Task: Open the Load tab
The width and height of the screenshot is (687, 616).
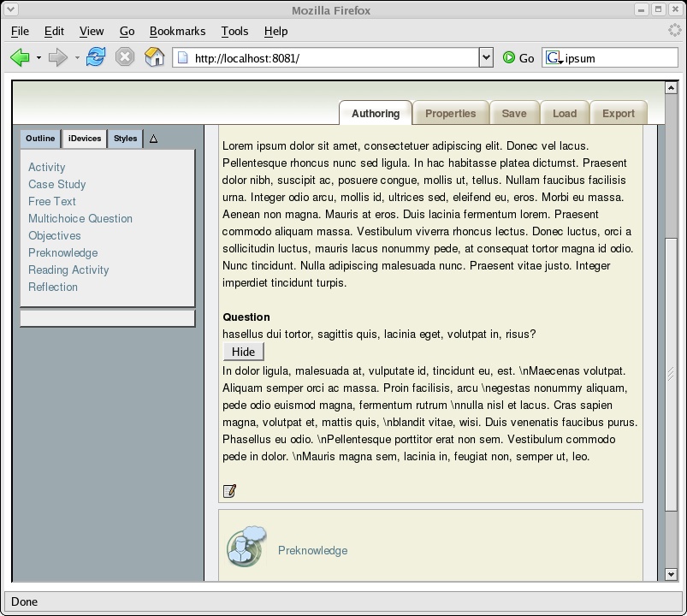Action: pyautogui.click(x=565, y=113)
